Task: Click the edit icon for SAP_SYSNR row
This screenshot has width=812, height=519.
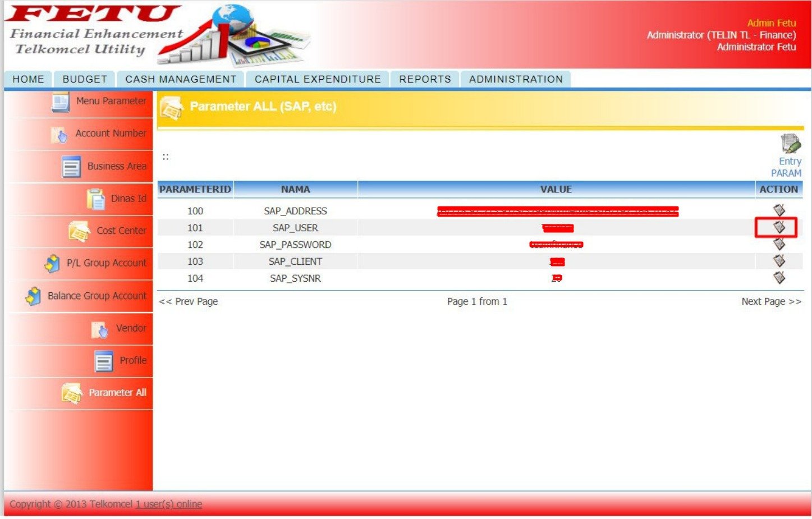Action: point(779,278)
